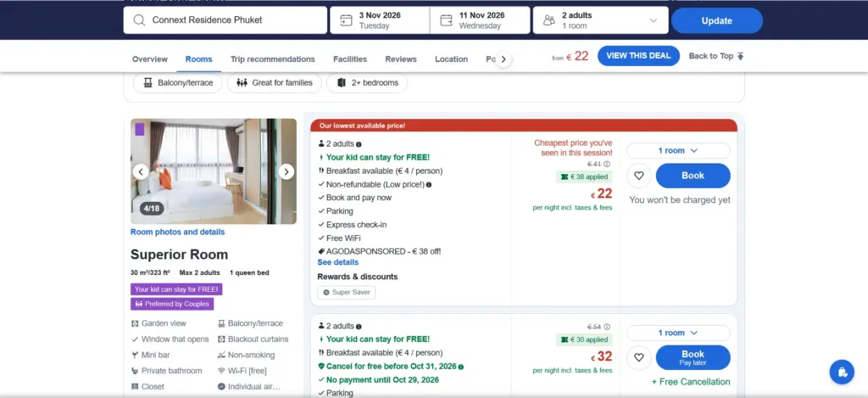This screenshot has height=398, width=868.
Task: Click the €30 applied coupon tag
Action: (584, 339)
